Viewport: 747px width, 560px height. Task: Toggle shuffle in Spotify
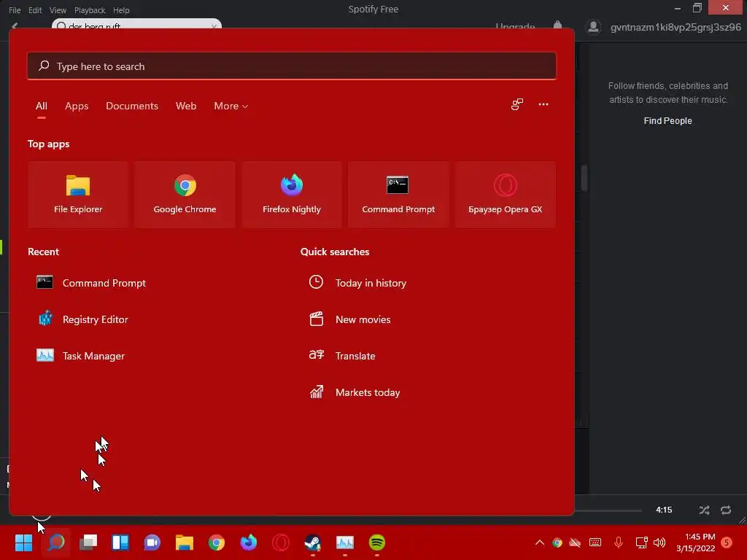tap(704, 510)
